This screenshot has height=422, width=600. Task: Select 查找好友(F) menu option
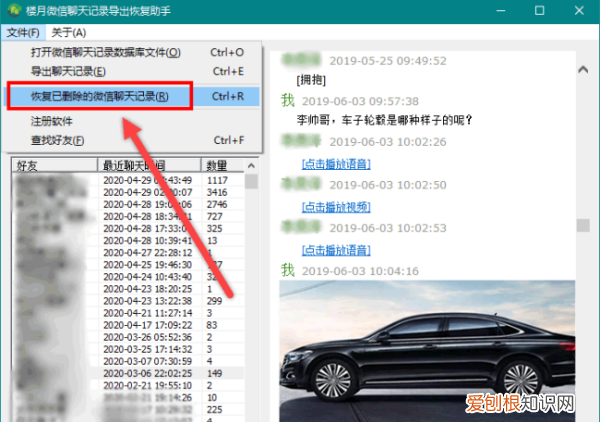(x=132, y=140)
